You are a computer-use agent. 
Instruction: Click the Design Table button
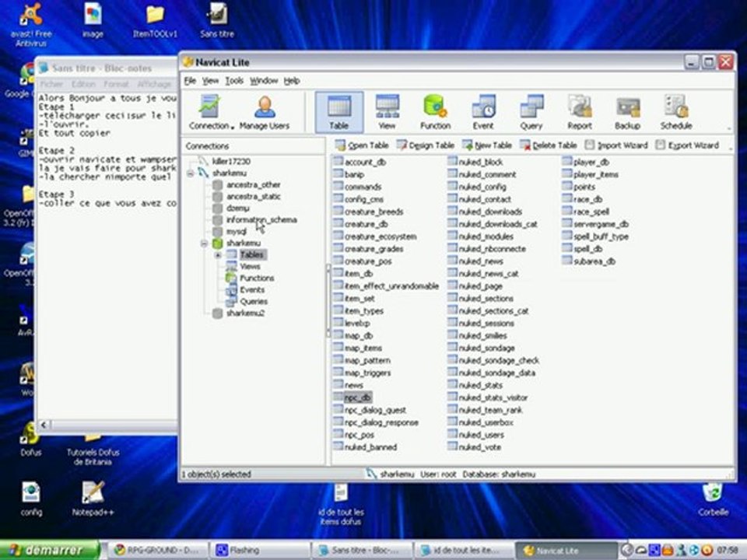[x=425, y=145]
